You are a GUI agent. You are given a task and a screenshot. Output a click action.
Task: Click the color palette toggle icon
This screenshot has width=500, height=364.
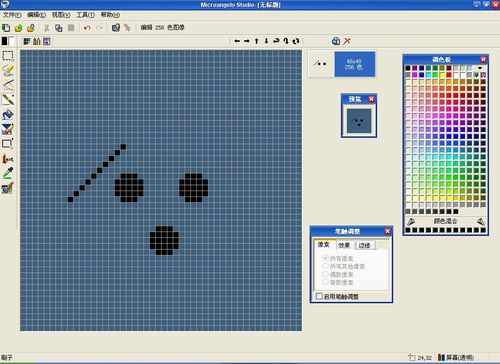point(27,41)
